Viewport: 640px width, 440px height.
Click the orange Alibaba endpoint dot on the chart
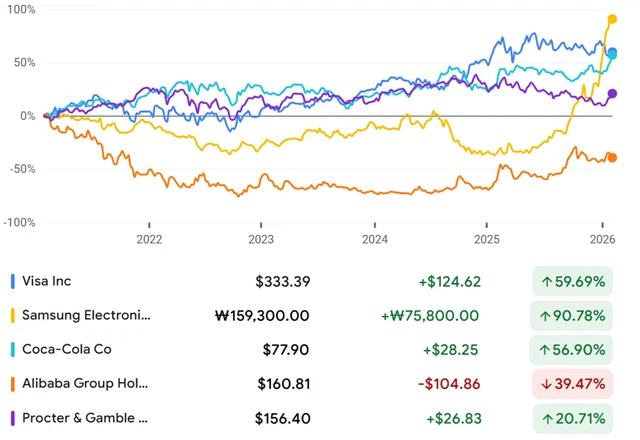(613, 157)
